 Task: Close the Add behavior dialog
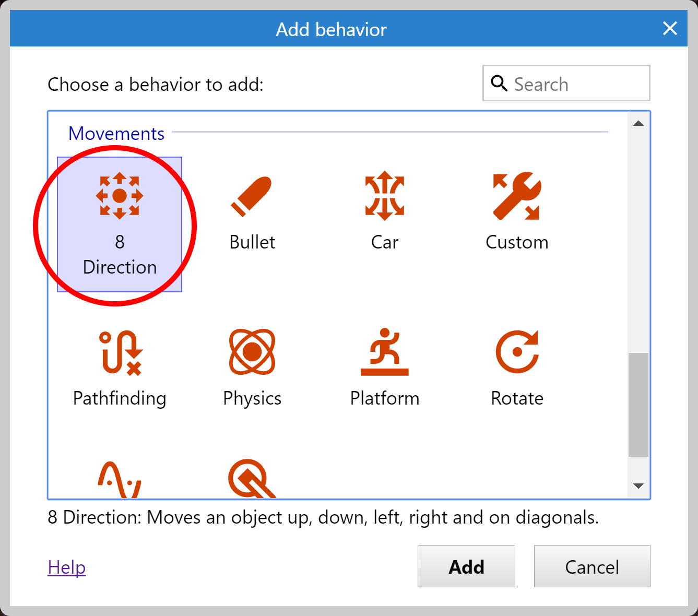[670, 29]
